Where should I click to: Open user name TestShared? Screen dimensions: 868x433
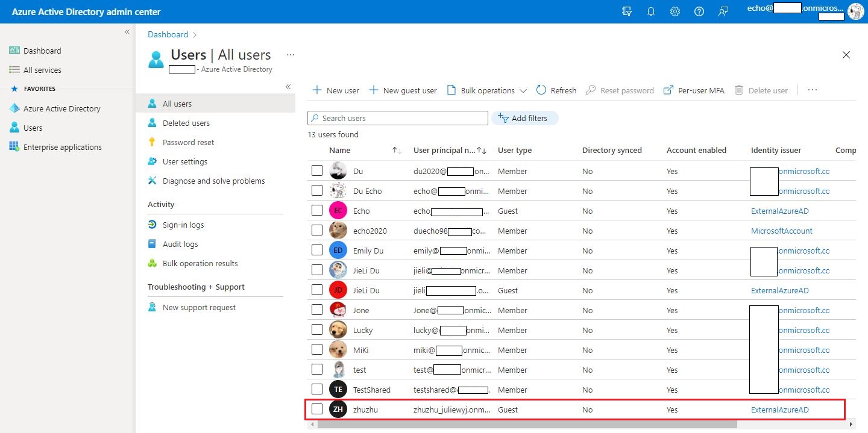(x=372, y=390)
